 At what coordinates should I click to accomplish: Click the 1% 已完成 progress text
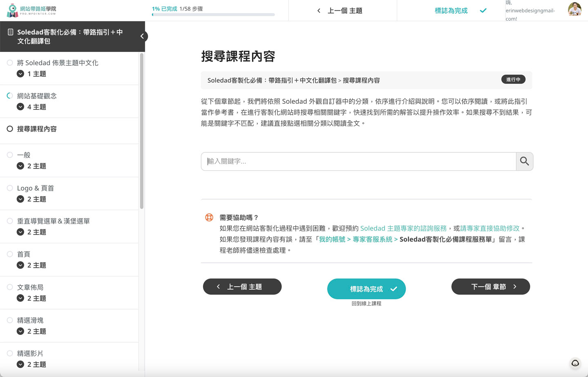pyautogui.click(x=165, y=9)
